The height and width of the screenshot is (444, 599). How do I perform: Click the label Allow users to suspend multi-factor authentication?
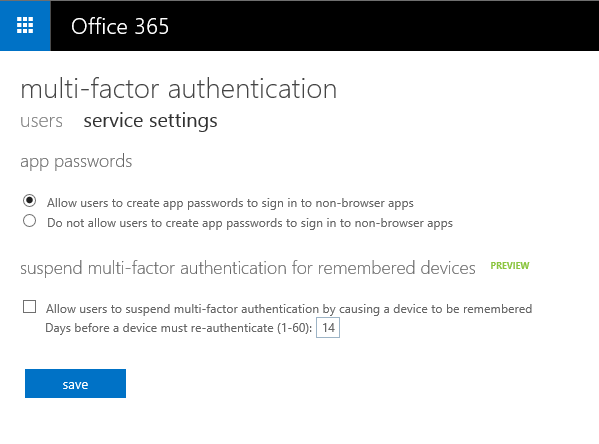pos(289,309)
